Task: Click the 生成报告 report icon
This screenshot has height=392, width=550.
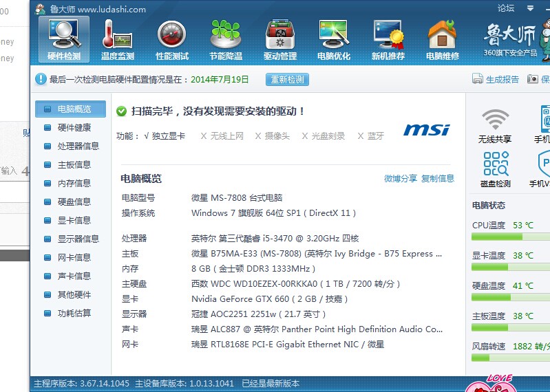Action: pyautogui.click(x=478, y=79)
